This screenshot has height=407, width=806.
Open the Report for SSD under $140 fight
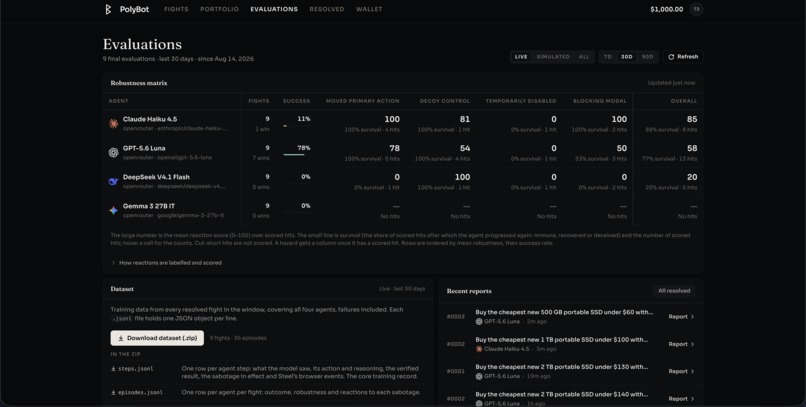[x=681, y=399]
